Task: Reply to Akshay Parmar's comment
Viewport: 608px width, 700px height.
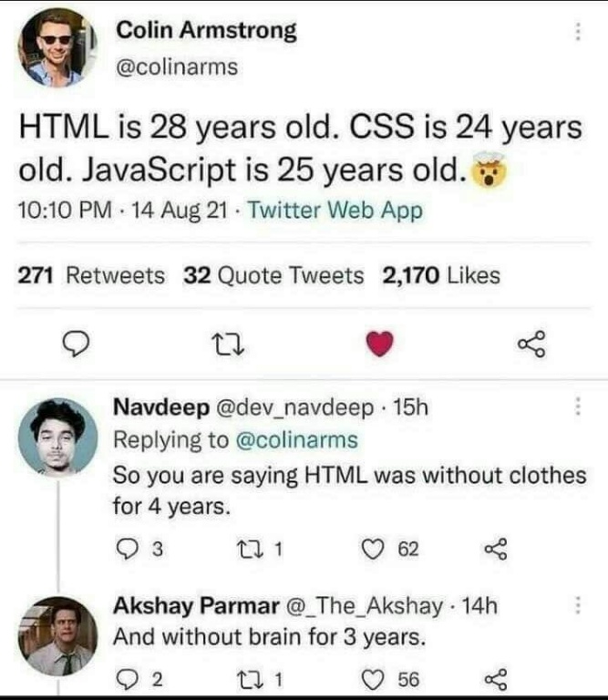Action: point(127,680)
